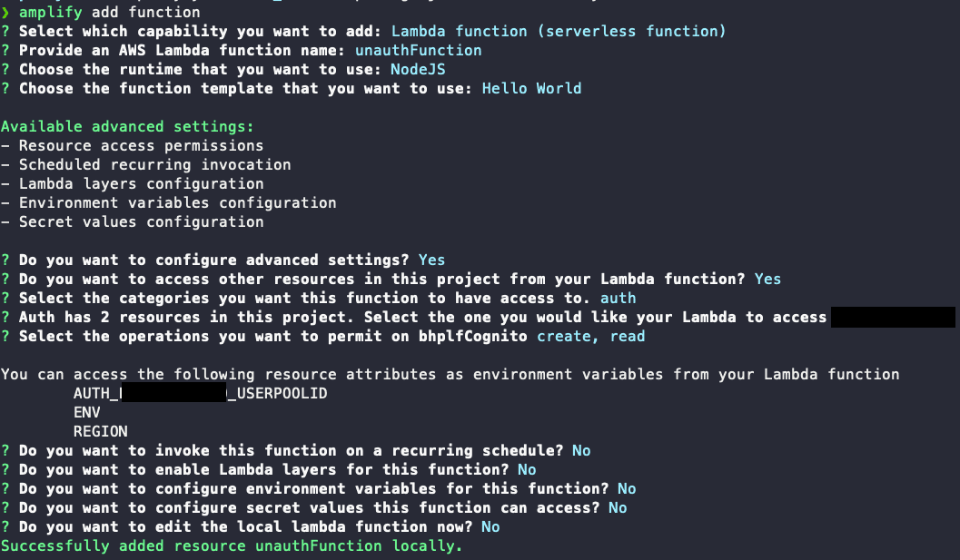This screenshot has width=960, height=560.
Task: Click the 'auth' category answer
Action: coord(618,298)
